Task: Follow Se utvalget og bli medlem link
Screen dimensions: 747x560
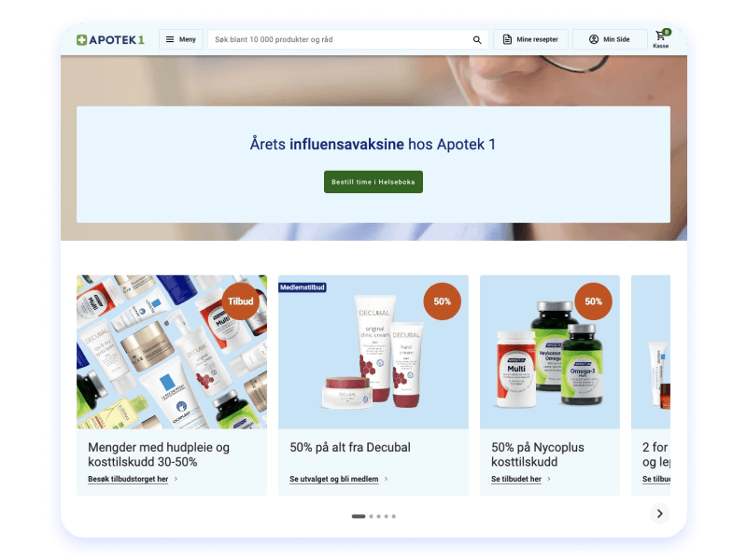Action: pyautogui.click(x=334, y=479)
